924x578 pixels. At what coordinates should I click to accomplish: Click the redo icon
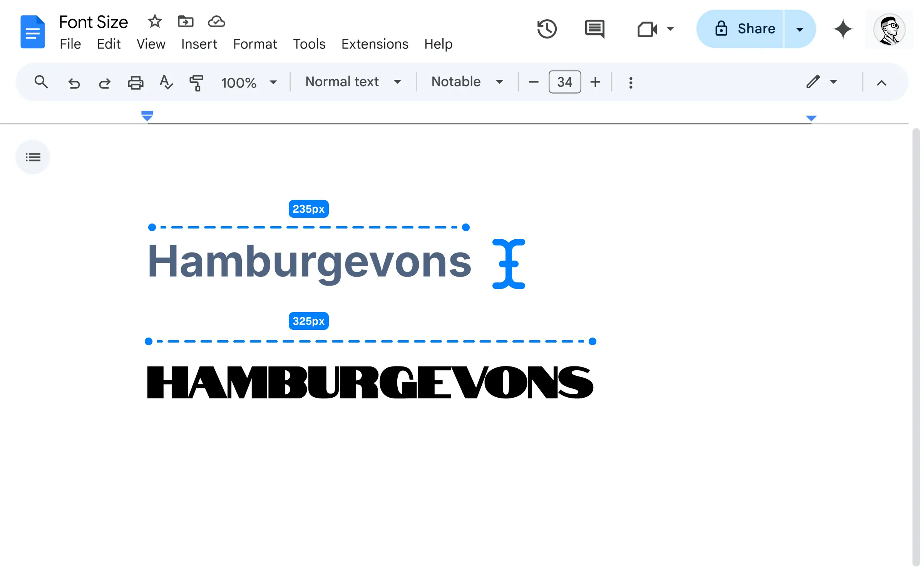[104, 82]
